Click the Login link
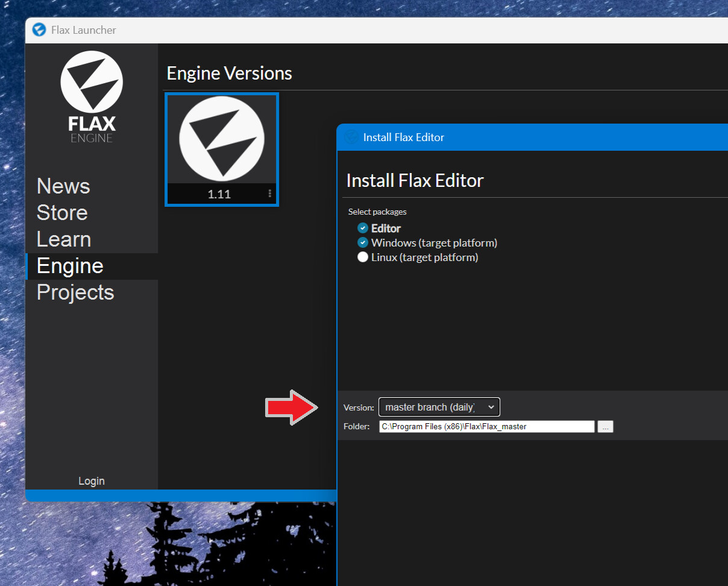Screen dimensions: 728x586 pos(92,481)
